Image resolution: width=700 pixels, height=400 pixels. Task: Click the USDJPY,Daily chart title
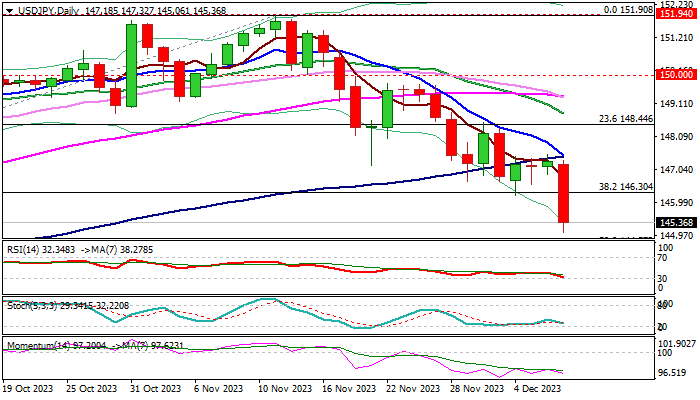[48, 10]
